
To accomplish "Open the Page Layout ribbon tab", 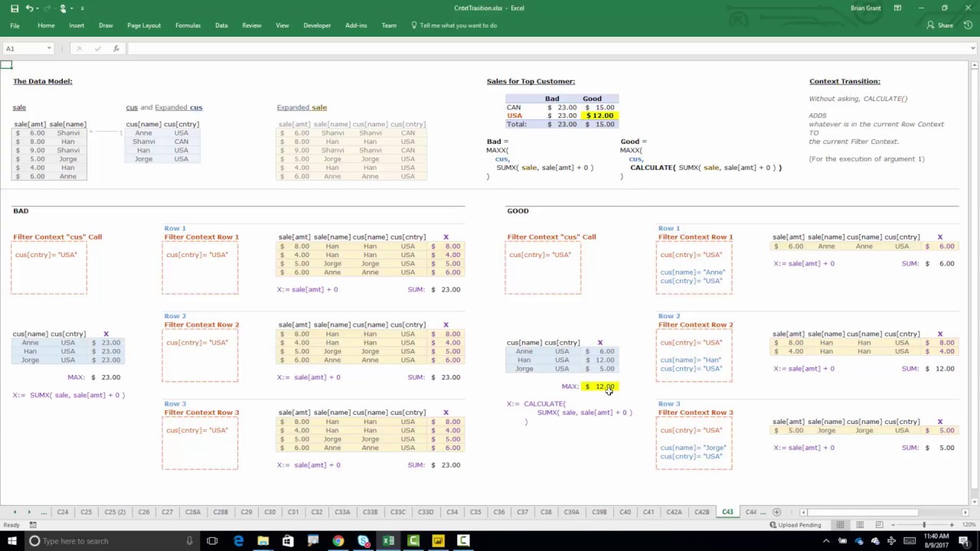I will [144, 25].
